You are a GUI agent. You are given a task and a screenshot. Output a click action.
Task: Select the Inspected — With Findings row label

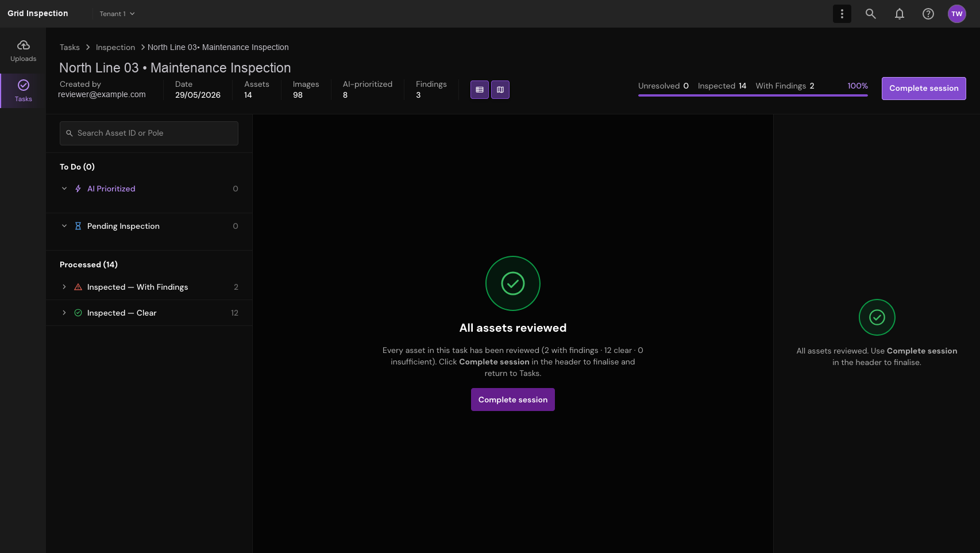(138, 287)
